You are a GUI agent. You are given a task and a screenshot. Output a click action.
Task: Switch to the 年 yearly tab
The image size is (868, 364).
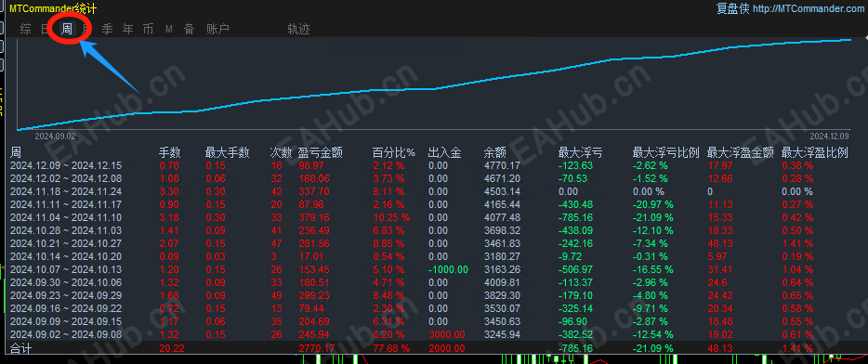click(x=128, y=30)
